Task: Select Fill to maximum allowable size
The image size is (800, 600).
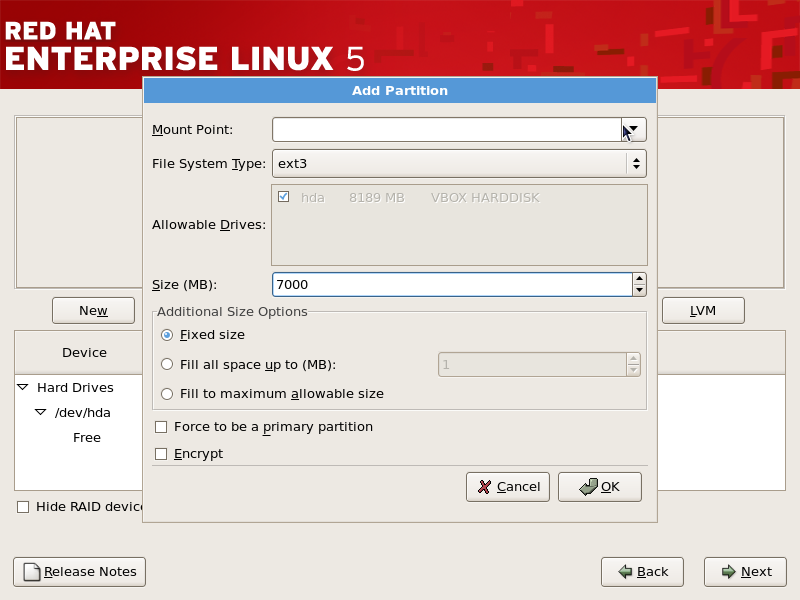Action: 167,394
